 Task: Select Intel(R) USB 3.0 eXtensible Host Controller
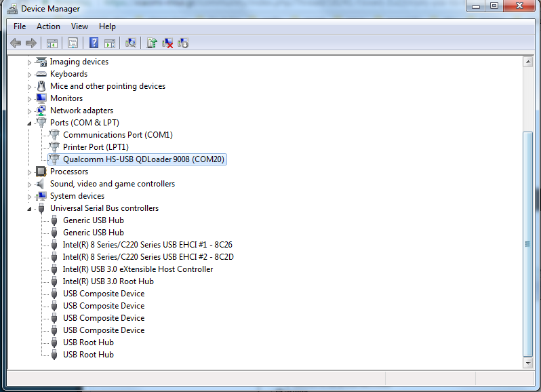coord(138,269)
